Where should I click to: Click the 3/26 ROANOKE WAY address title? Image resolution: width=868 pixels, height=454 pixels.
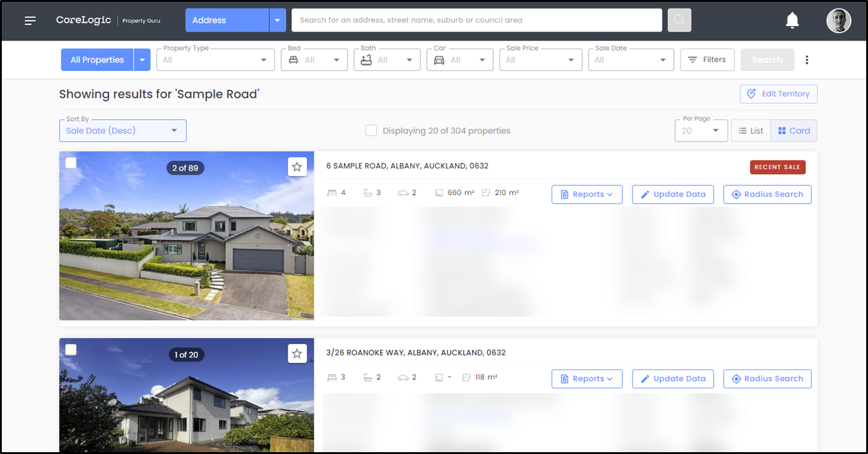point(415,353)
